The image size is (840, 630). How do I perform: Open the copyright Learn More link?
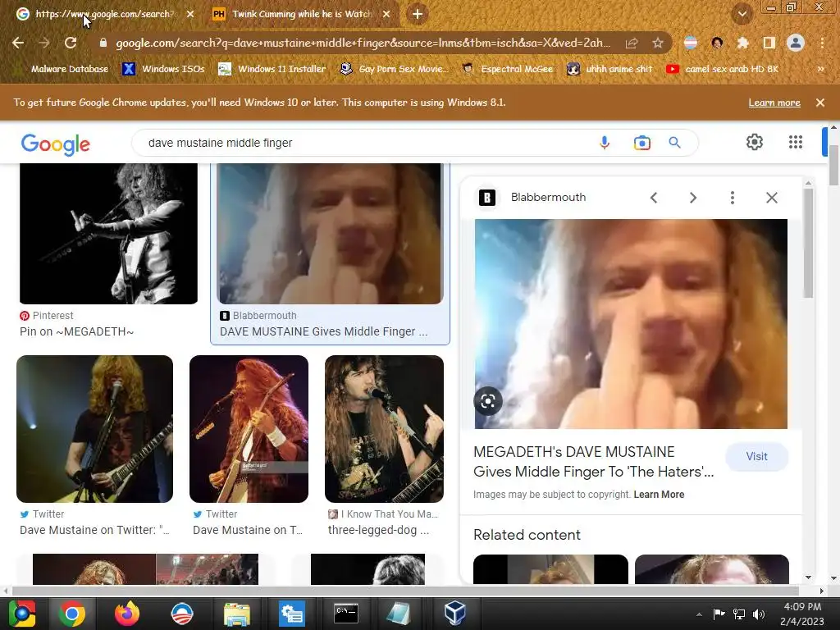click(x=659, y=495)
